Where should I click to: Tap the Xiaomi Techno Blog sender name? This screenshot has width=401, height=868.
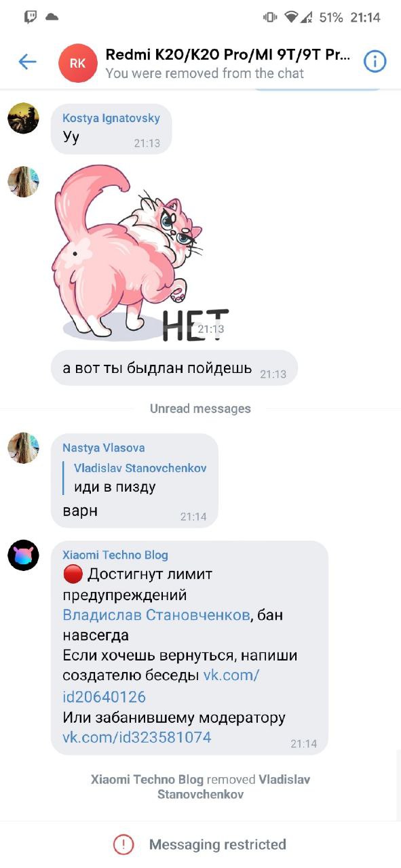point(115,555)
